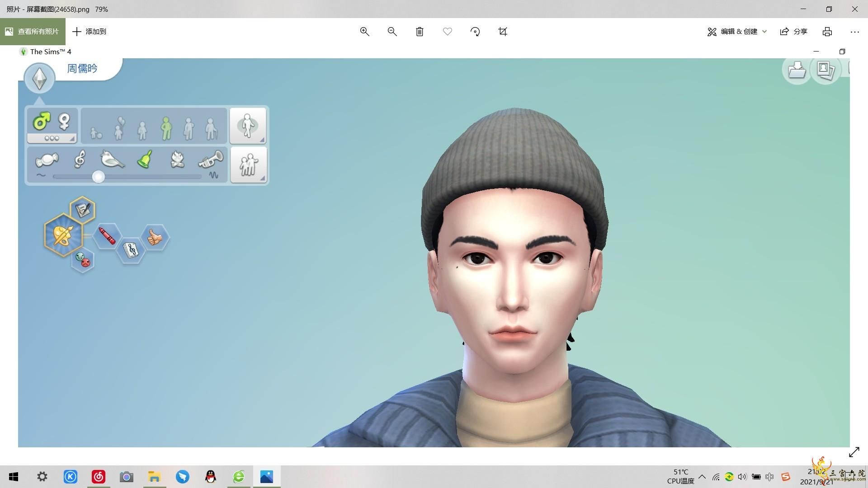Toggle the 中 input language indicator

click(x=769, y=477)
